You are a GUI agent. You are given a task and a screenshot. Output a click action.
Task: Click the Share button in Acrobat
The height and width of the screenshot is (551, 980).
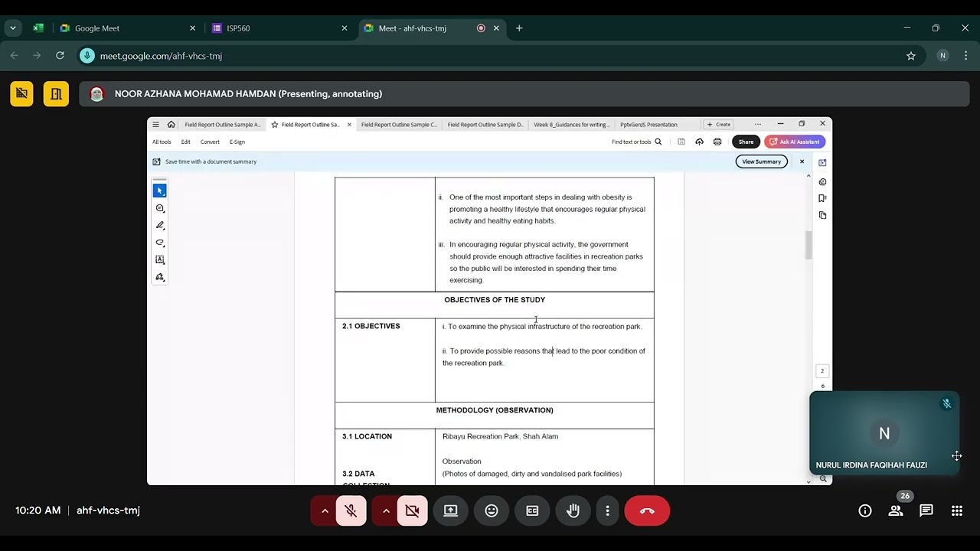pos(746,142)
